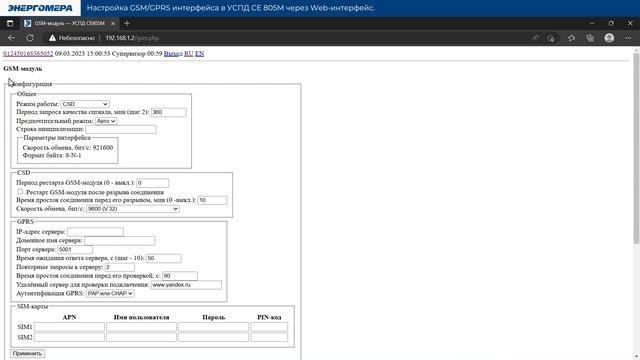Open a new tab with plus icon
This screenshot has width=640, height=360.
click(x=127, y=23)
